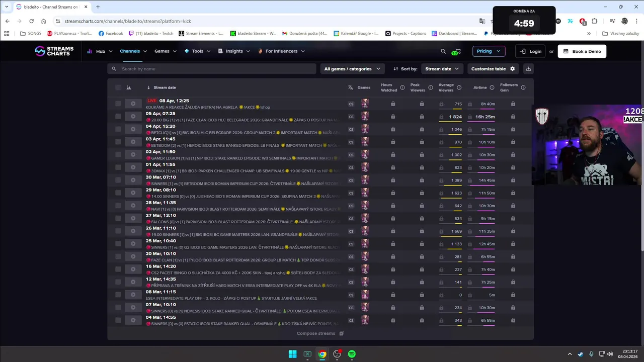Viewport: 644px width, 362px height.
Task: Open info icon next to Average Viewers
Action: coord(459,87)
